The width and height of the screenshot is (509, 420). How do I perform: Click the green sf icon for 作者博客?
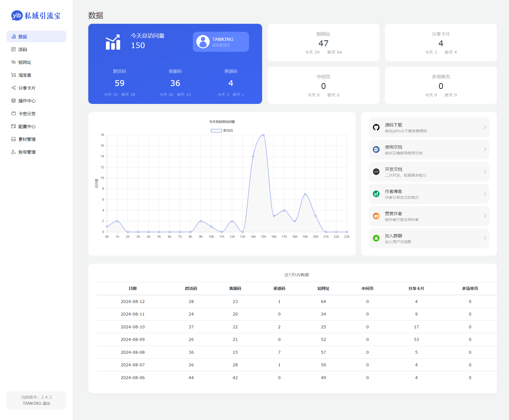376,194
